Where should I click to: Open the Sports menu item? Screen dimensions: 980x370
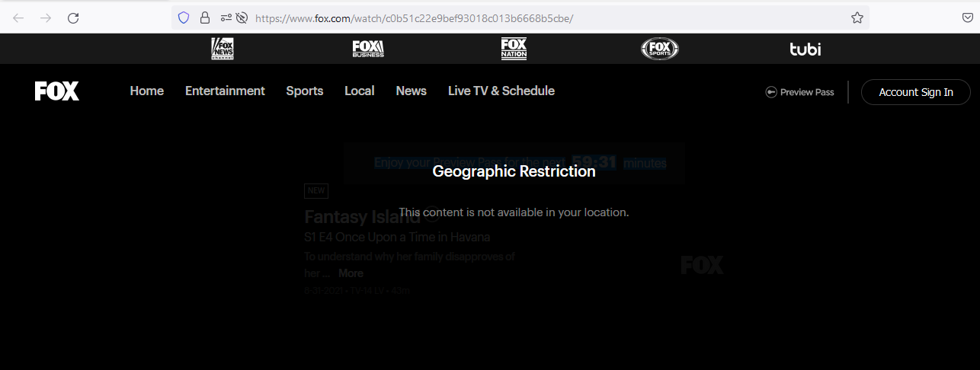pyautogui.click(x=305, y=91)
